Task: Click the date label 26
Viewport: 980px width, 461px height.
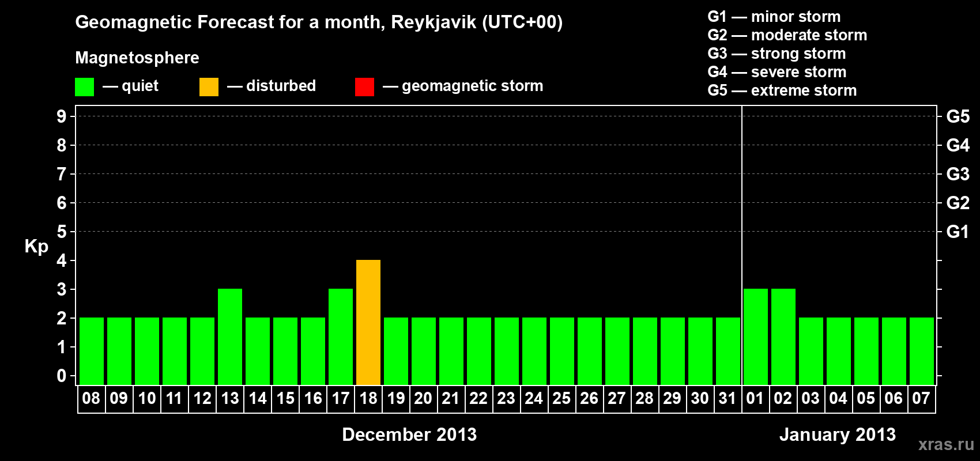Action: (589, 398)
